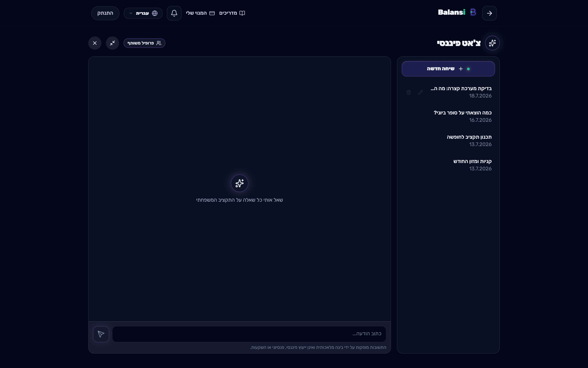This screenshot has width=588, height=368.
Task: Delete the 18.7.2026 conversation with the trash icon
Action: (409, 92)
